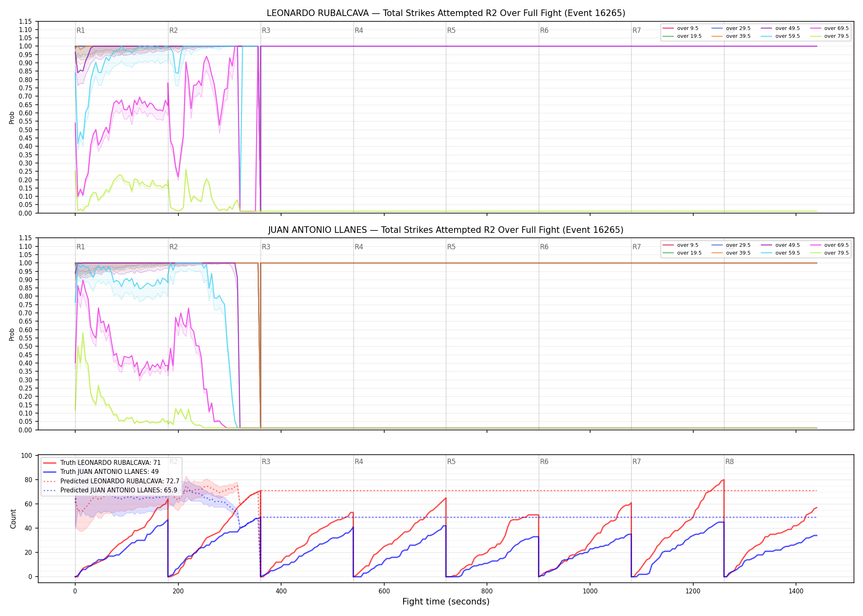
Task: Click the R5 round marker in Llanes chart
Action: (451, 247)
